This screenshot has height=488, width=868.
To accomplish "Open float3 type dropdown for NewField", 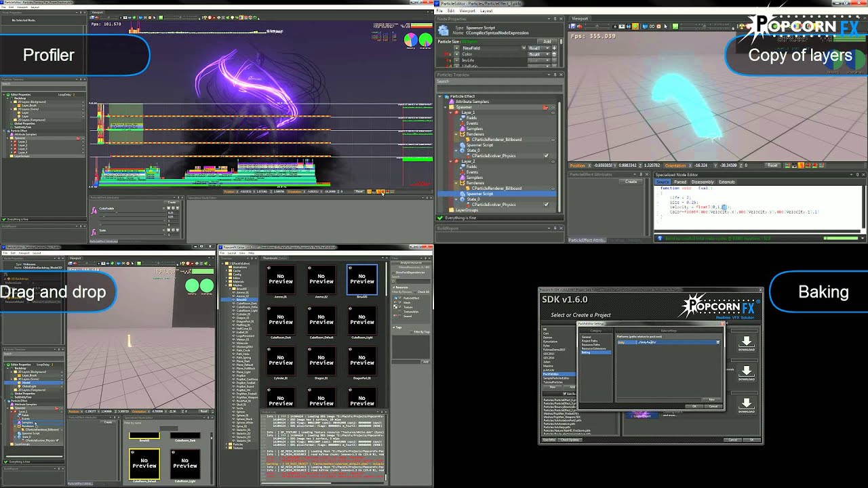I will click(538, 48).
